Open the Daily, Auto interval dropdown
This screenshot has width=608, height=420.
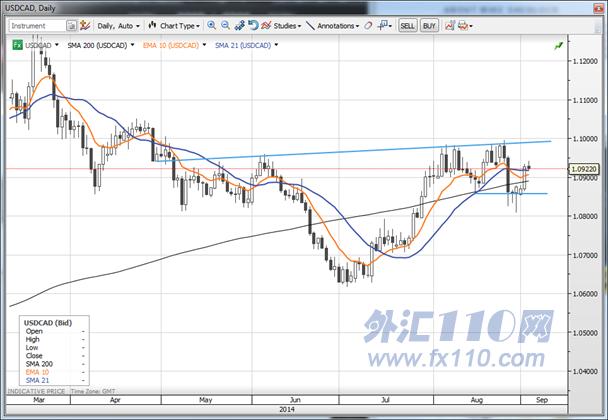pos(118,26)
